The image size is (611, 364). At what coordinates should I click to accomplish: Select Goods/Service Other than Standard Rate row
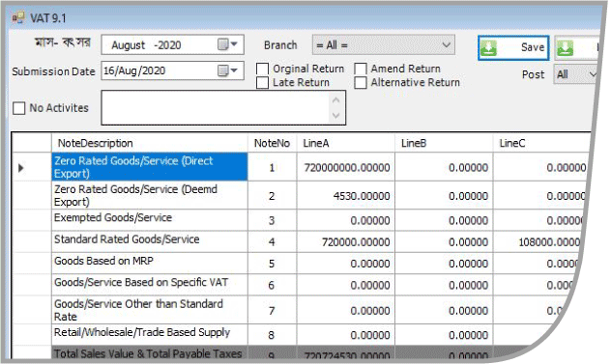[x=150, y=310]
